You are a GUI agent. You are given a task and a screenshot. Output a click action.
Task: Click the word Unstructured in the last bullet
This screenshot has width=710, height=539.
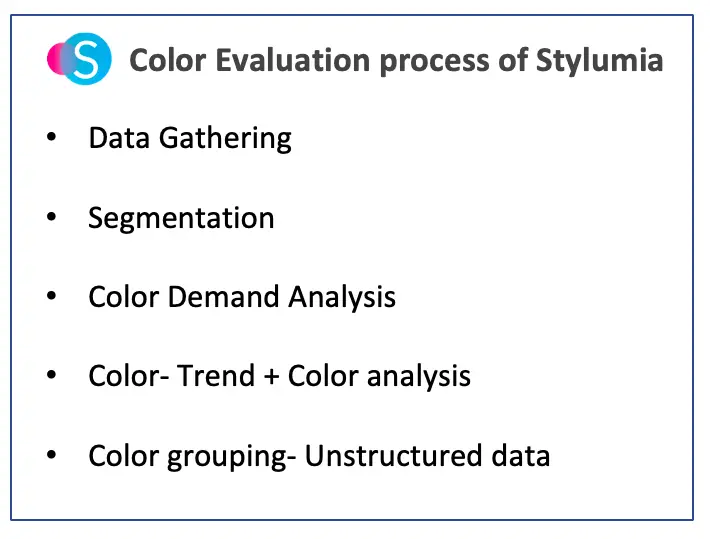[x=389, y=456]
